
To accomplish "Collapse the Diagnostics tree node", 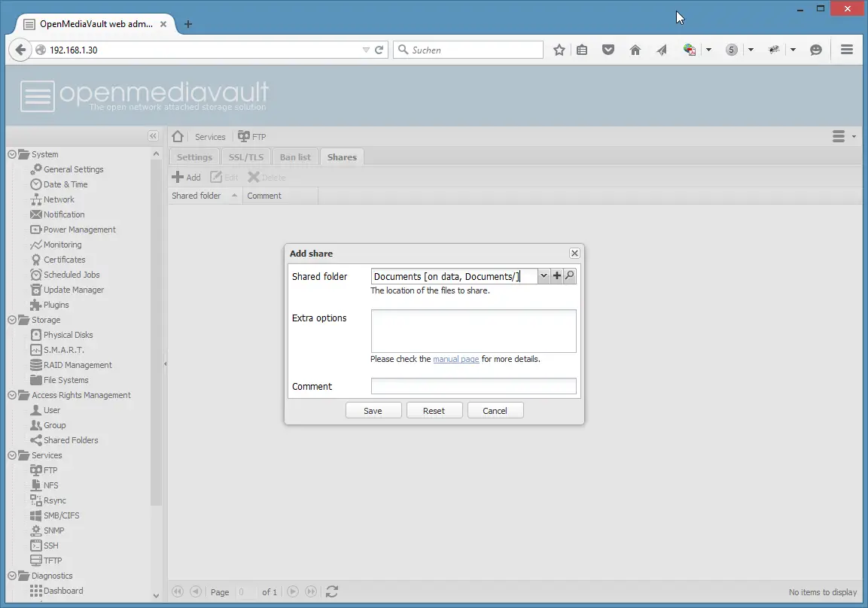I will click(x=11, y=576).
